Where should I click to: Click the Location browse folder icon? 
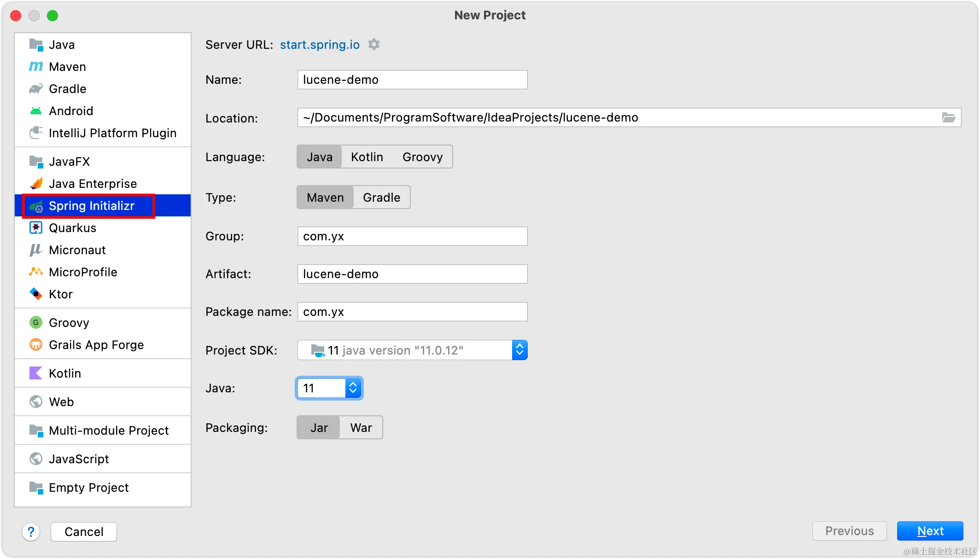(948, 118)
